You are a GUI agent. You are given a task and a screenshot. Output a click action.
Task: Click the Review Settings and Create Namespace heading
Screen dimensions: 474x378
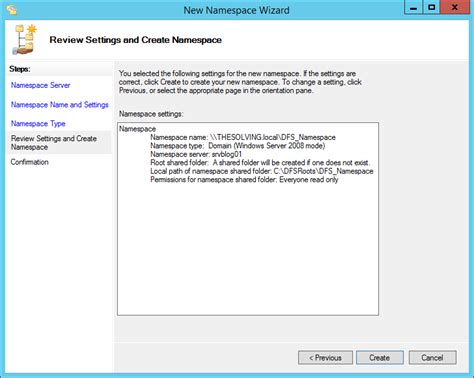(136, 40)
